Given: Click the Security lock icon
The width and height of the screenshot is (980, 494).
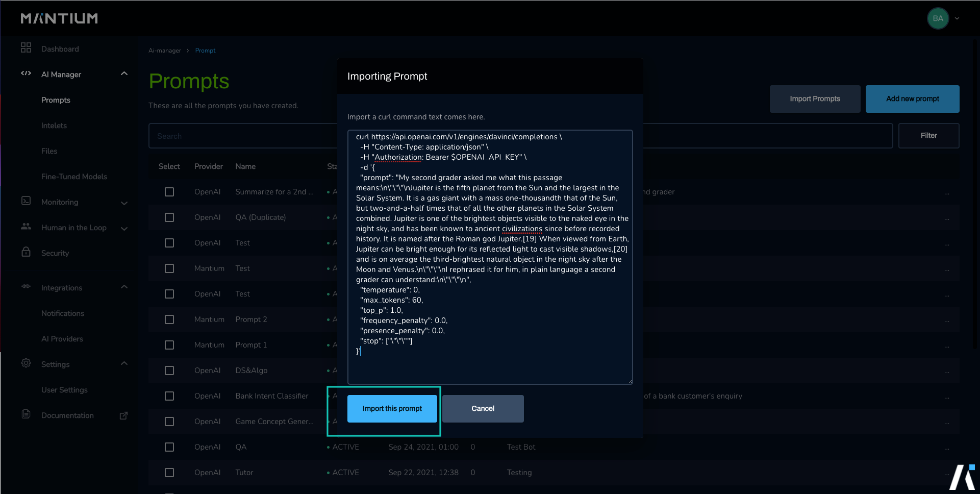Looking at the screenshot, I should [26, 252].
